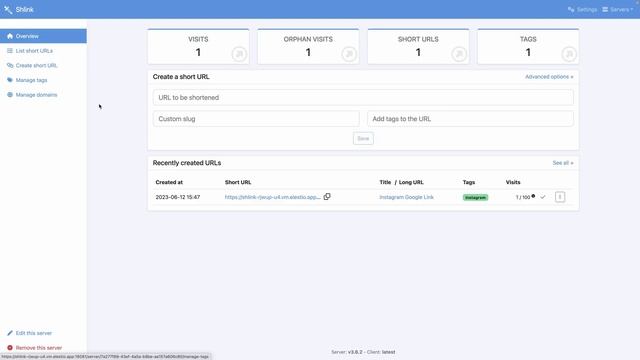This screenshot has width=640, height=360.
Task: Click the checkmark icon in URL row
Action: click(543, 197)
